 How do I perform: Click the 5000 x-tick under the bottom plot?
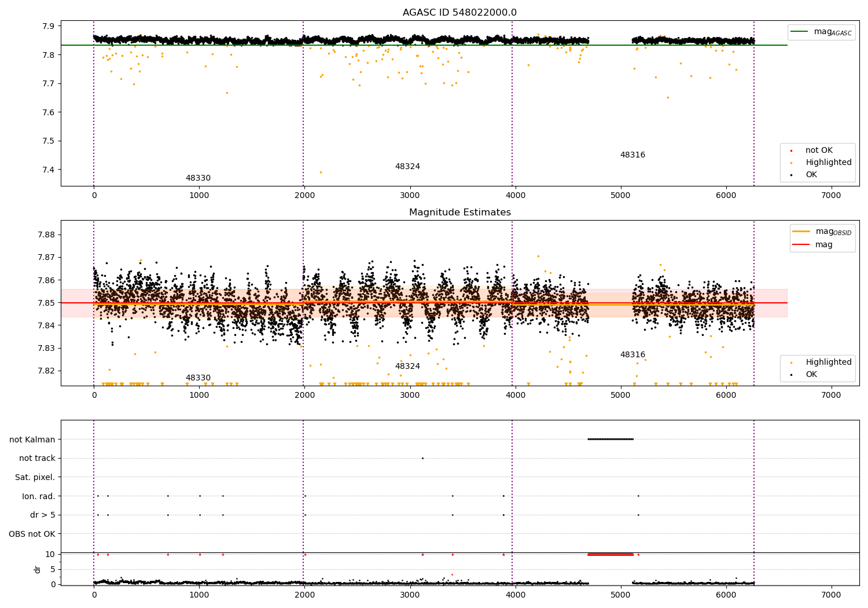621,595
